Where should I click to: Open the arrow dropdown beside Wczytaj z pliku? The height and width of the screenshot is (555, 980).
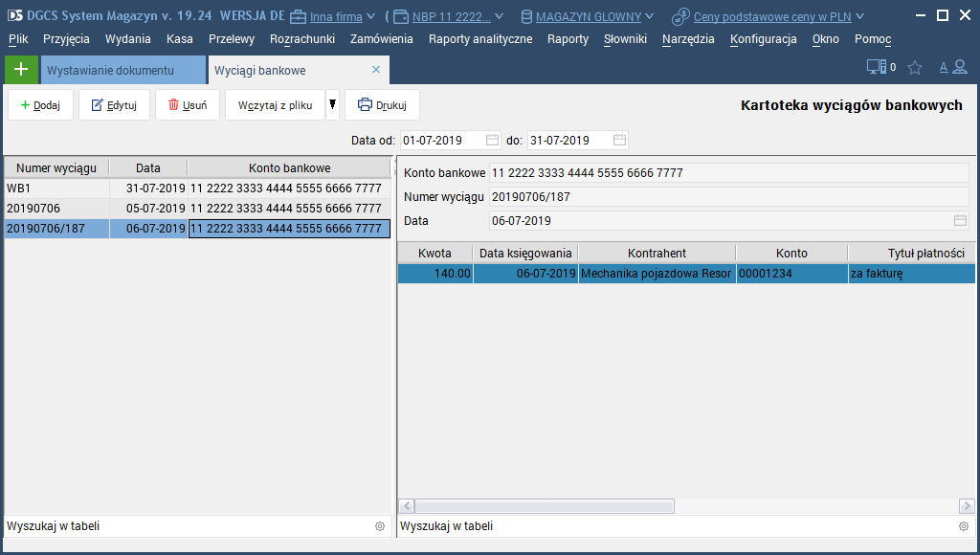pyautogui.click(x=332, y=105)
